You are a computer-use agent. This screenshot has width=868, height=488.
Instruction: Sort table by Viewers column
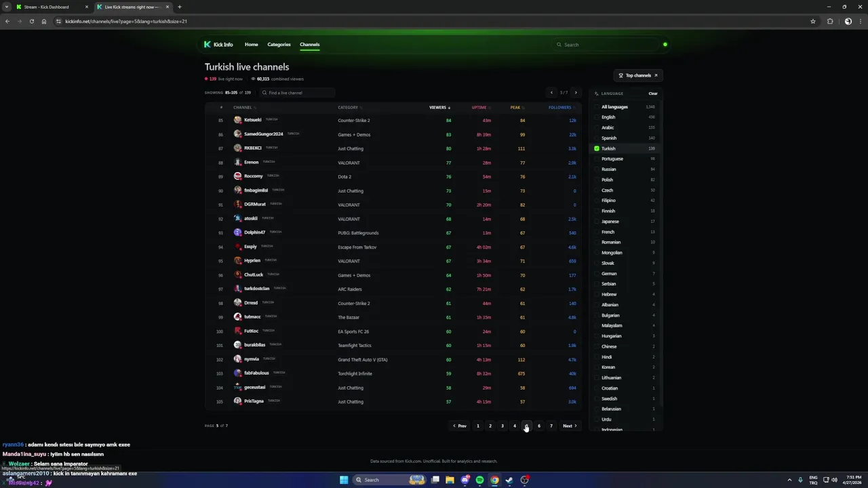click(439, 107)
